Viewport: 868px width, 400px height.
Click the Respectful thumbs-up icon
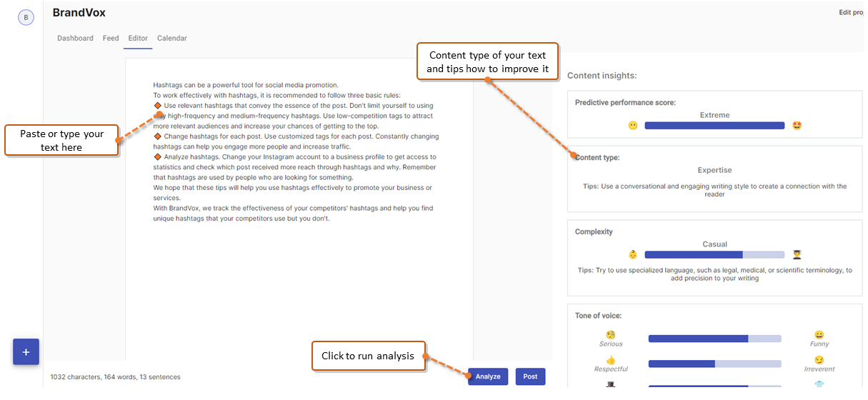[x=611, y=360]
